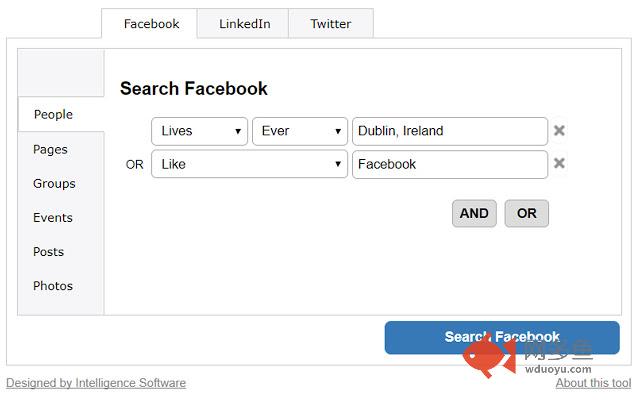Add an OR condition

526,213
